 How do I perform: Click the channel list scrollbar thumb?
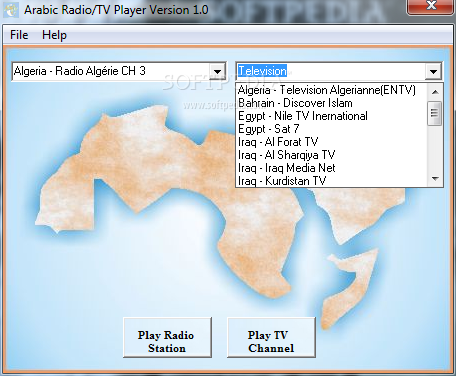pos(435,113)
